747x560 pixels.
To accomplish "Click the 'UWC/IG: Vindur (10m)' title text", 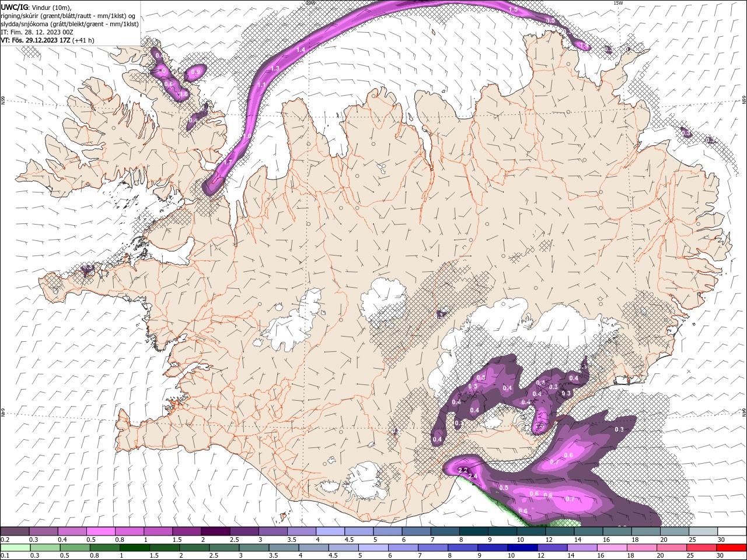I will pos(36,7).
